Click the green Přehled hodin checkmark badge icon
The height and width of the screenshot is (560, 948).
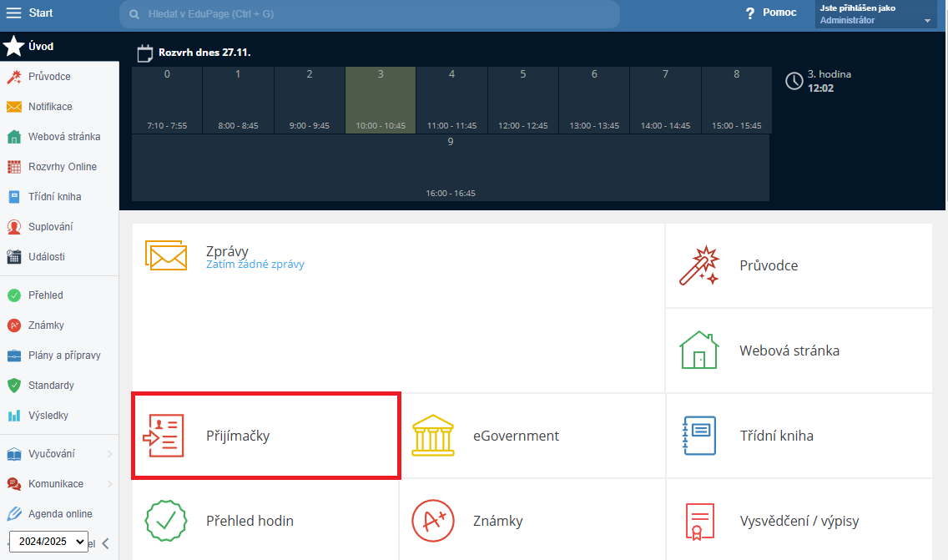[x=166, y=521]
